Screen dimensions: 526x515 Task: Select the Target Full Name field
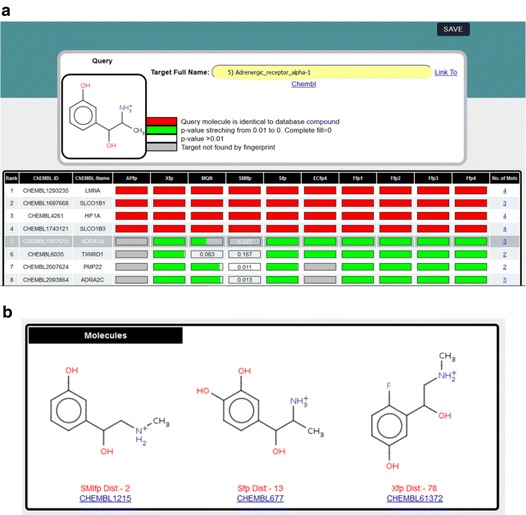[x=322, y=72]
